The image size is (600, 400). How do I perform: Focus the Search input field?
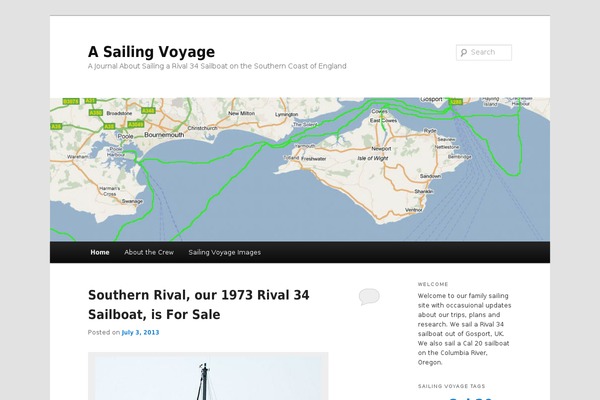coord(484,52)
